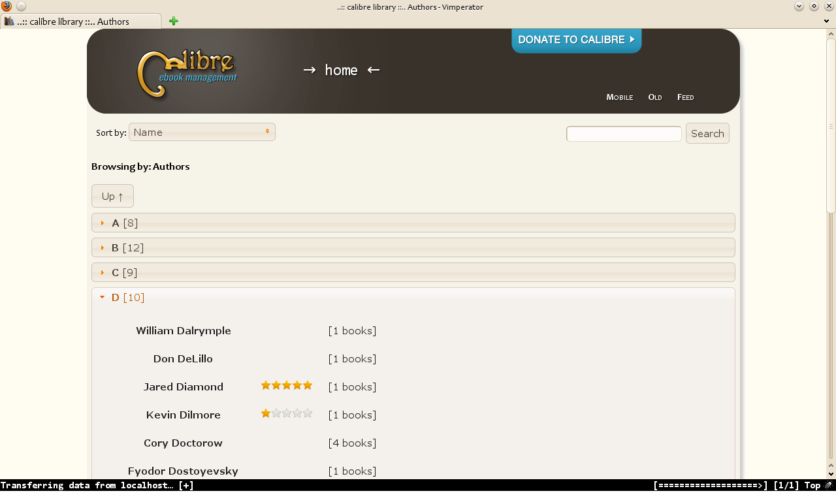
Task: Click the Firefox icon in title bar
Action: [7, 7]
